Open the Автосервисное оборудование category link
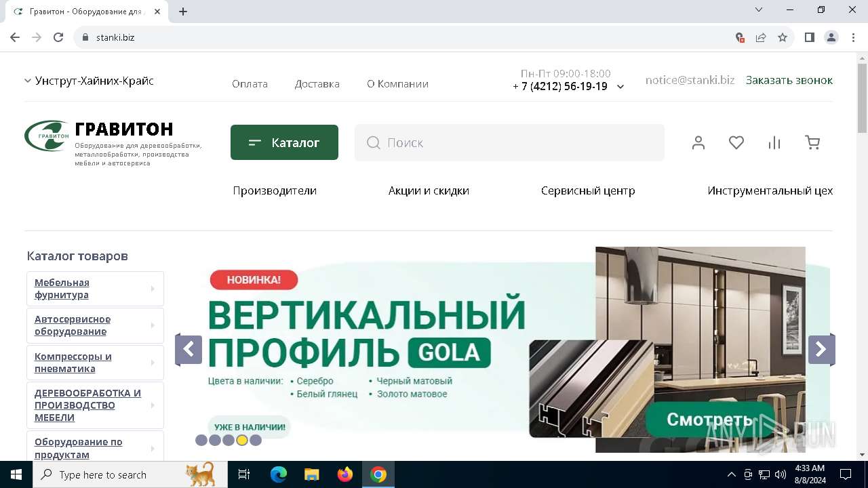Screen dimensions: 868x488 73,325
